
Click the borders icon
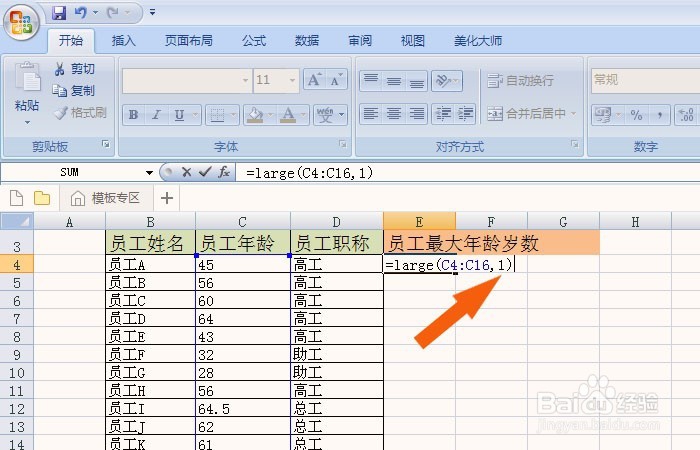coord(217,115)
